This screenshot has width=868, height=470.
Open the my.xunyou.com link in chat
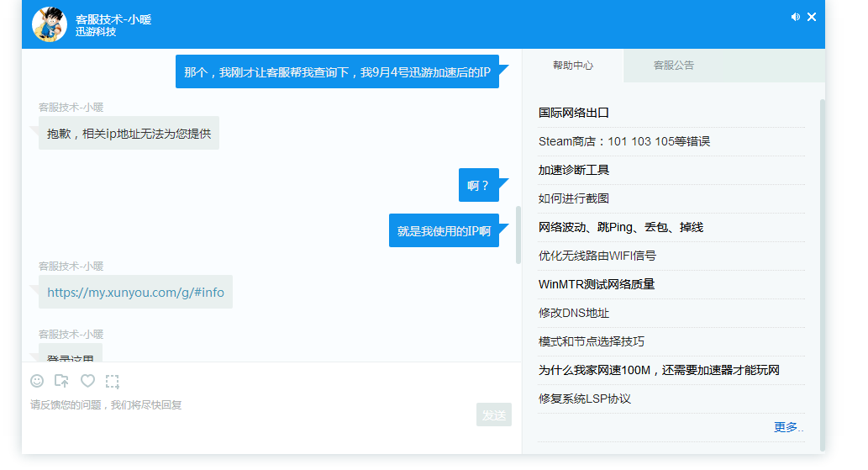(x=135, y=293)
